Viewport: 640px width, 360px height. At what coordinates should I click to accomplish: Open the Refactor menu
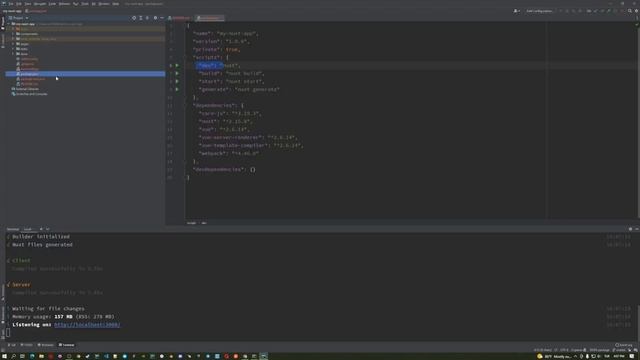(x=64, y=4)
